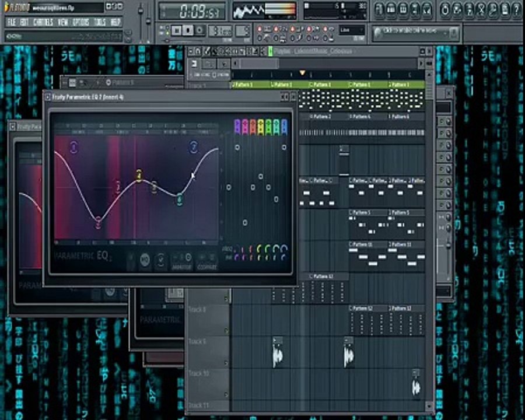Open the CHANNELS menu
The height and width of the screenshot is (420, 525).
pyautogui.click(x=44, y=22)
